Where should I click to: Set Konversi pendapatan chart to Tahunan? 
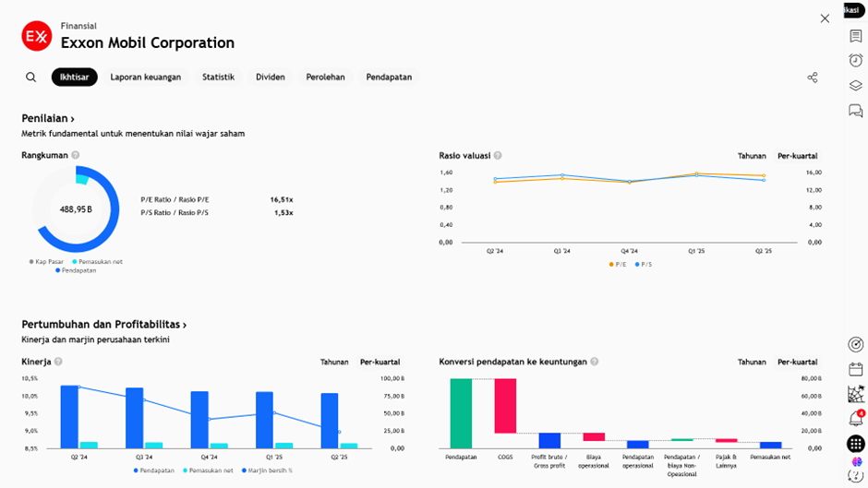point(752,363)
